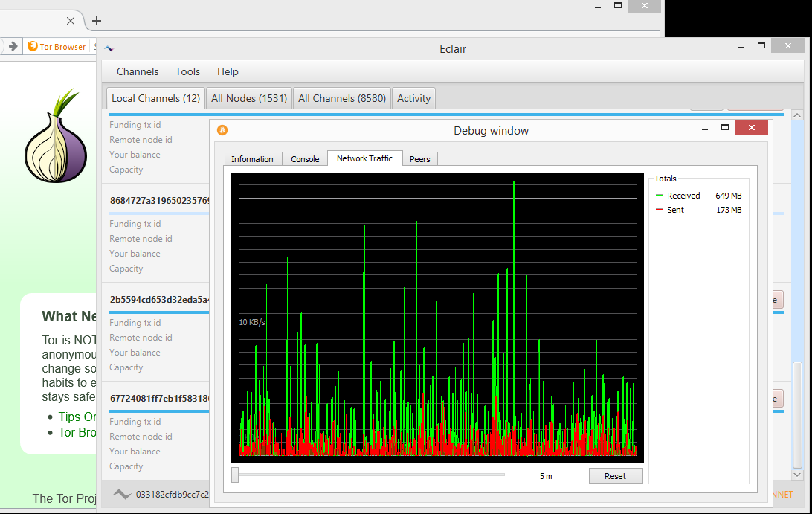This screenshot has height=514, width=812.
Task: Maximize the Tor Browser window
Action: point(618,6)
